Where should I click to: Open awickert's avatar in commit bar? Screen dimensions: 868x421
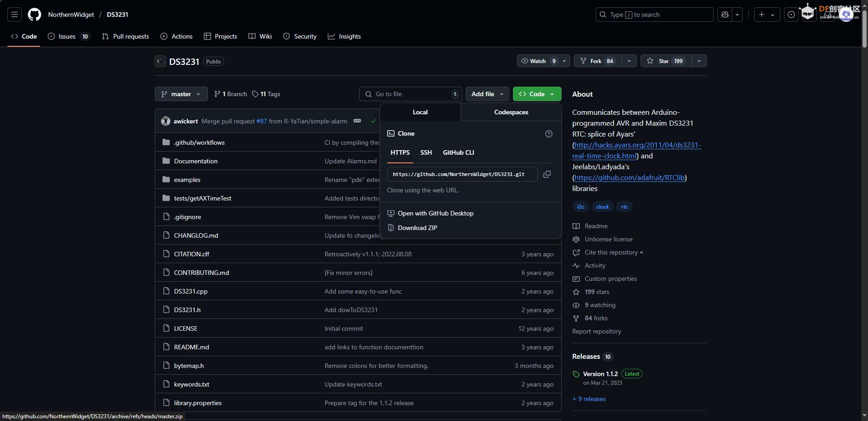pyautogui.click(x=166, y=121)
